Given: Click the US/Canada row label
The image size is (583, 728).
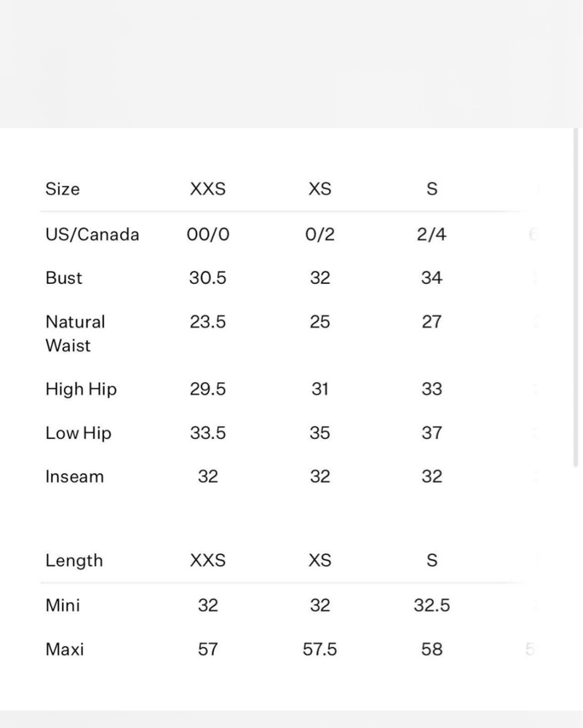Looking at the screenshot, I should (x=92, y=234).
